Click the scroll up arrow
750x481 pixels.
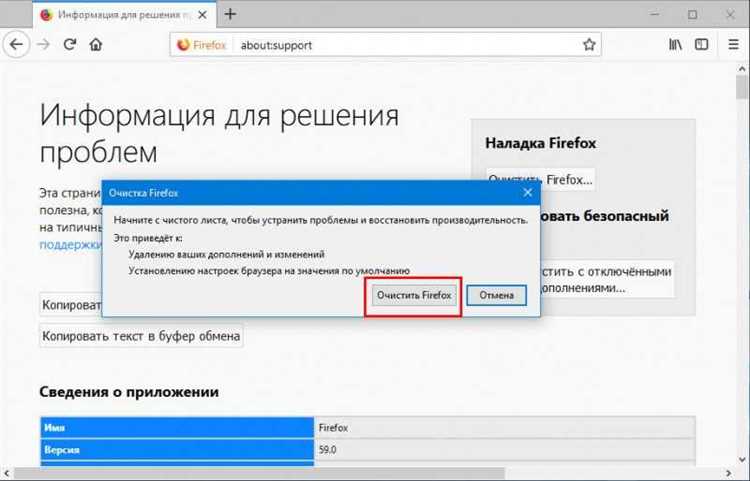click(x=742, y=69)
